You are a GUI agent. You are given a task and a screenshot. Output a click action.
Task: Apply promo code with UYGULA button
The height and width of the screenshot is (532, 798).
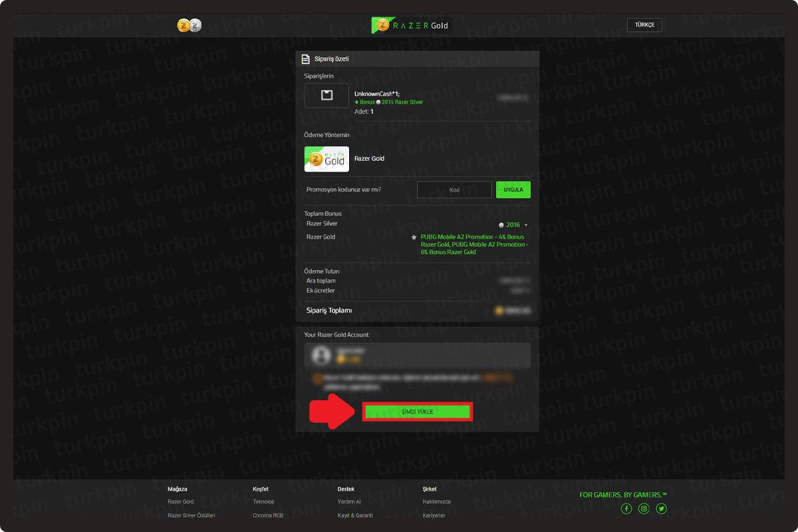point(513,190)
